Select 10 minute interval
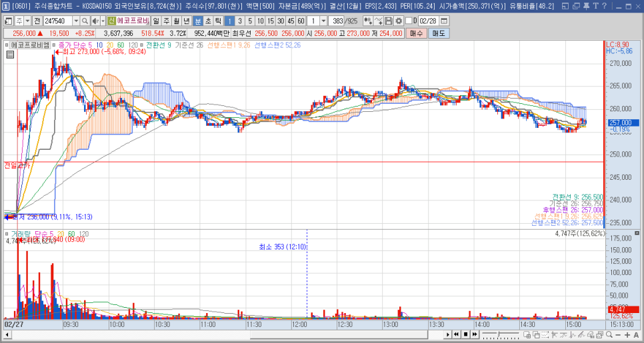This screenshot has height=343, width=644. coord(260,21)
